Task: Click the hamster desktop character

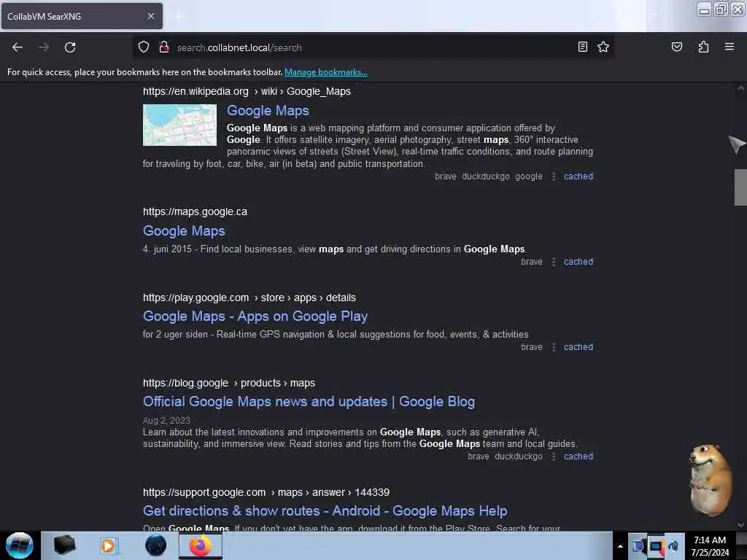Action: [x=710, y=480]
